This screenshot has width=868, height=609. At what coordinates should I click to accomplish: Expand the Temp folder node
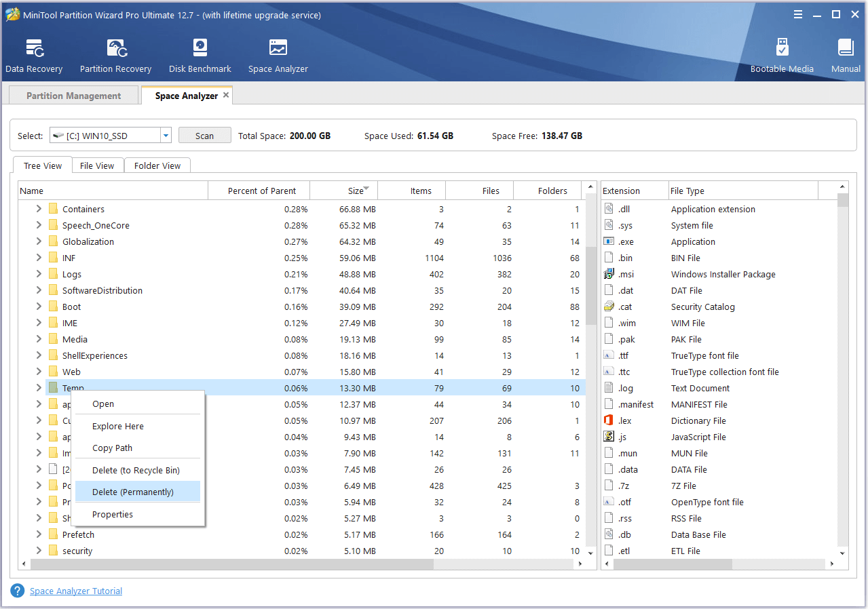click(x=39, y=389)
